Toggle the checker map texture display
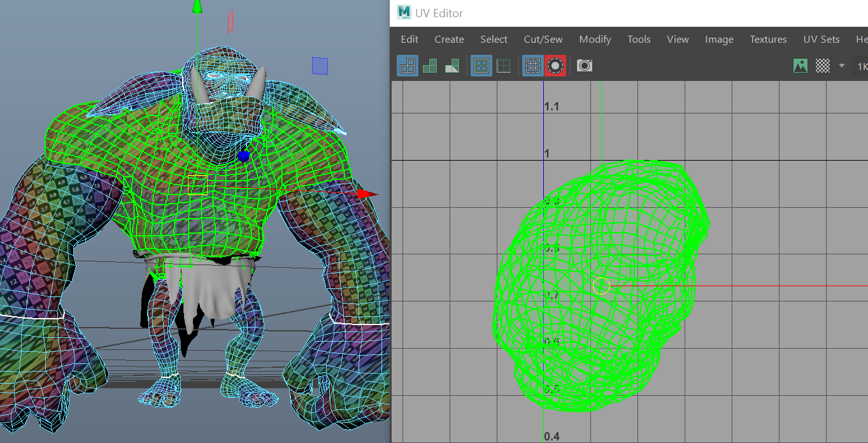 coord(823,66)
